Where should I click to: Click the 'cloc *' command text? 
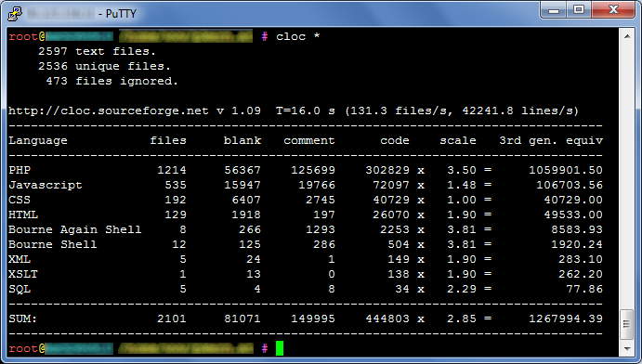(x=297, y=36)
